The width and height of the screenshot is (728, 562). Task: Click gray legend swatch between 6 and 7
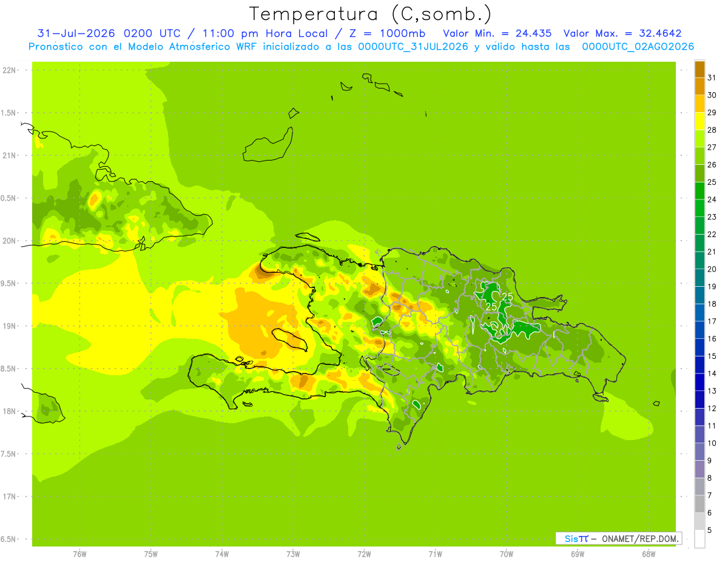tap(699, 504)
